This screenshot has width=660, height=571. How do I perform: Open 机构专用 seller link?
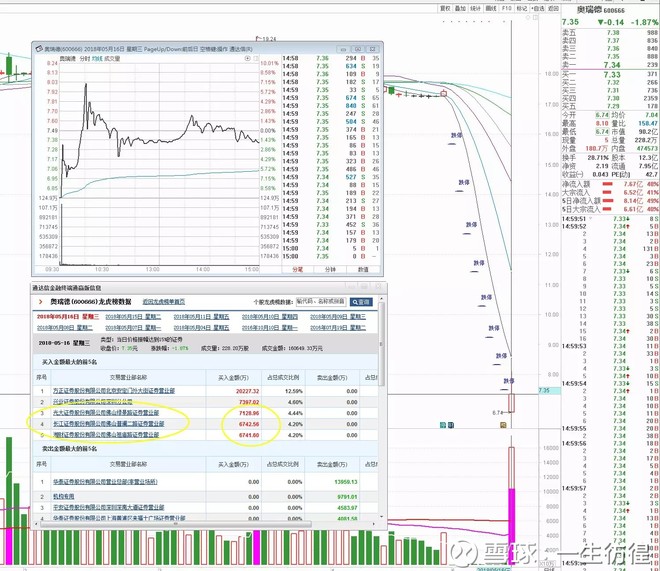coord(64,497)
